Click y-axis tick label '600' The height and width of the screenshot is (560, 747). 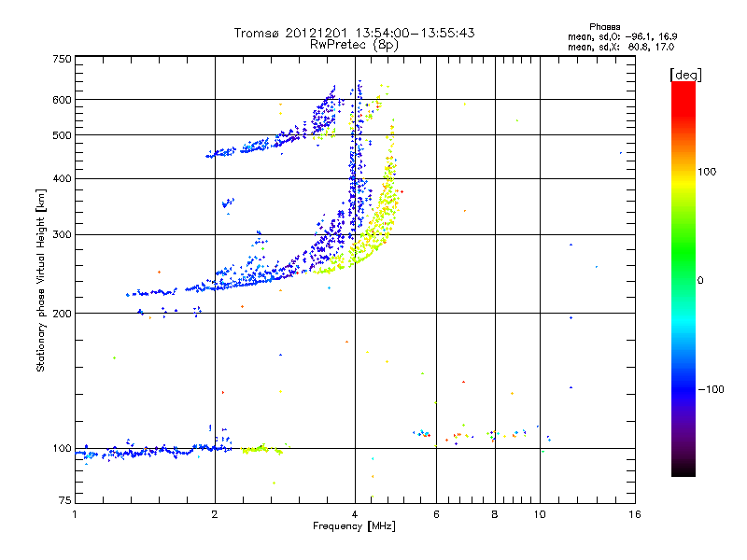pyautogui.click(x=62, y=100)
